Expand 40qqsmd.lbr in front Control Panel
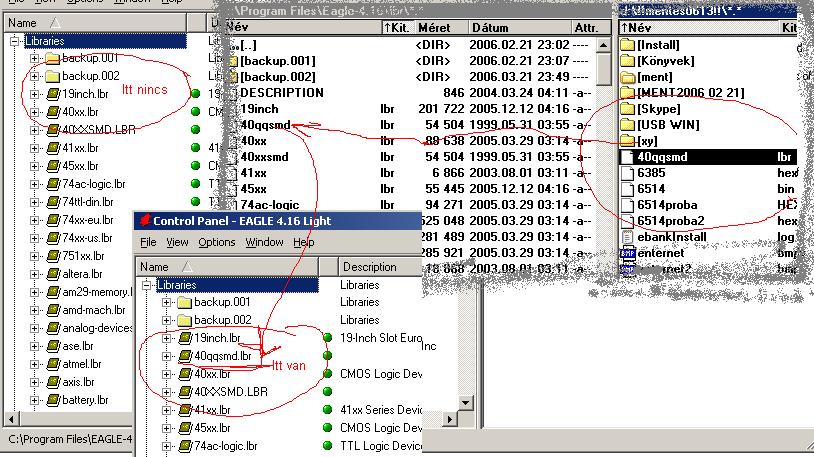Screen dimensions: 814x457 pyautogui.click(x=167, y=356)
